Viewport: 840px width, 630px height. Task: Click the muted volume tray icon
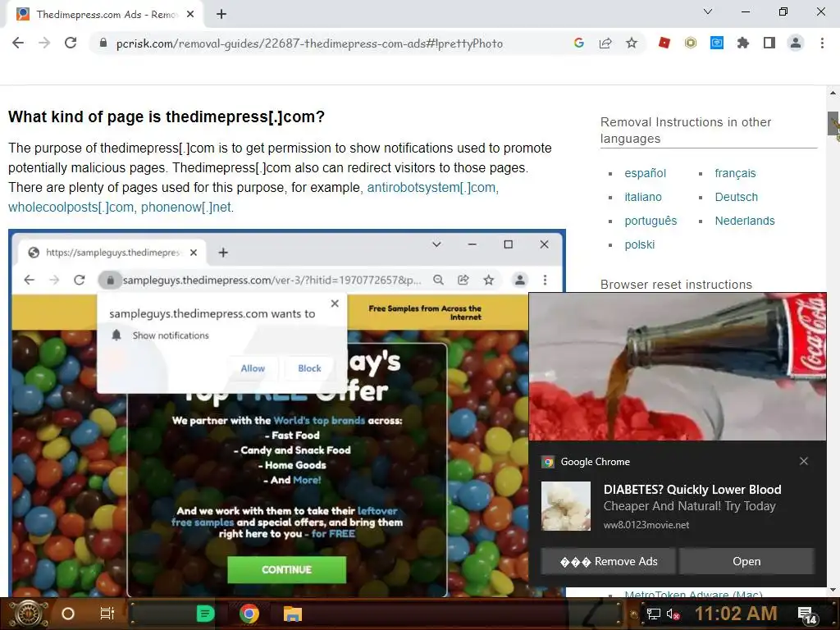[x=673, y=614]
